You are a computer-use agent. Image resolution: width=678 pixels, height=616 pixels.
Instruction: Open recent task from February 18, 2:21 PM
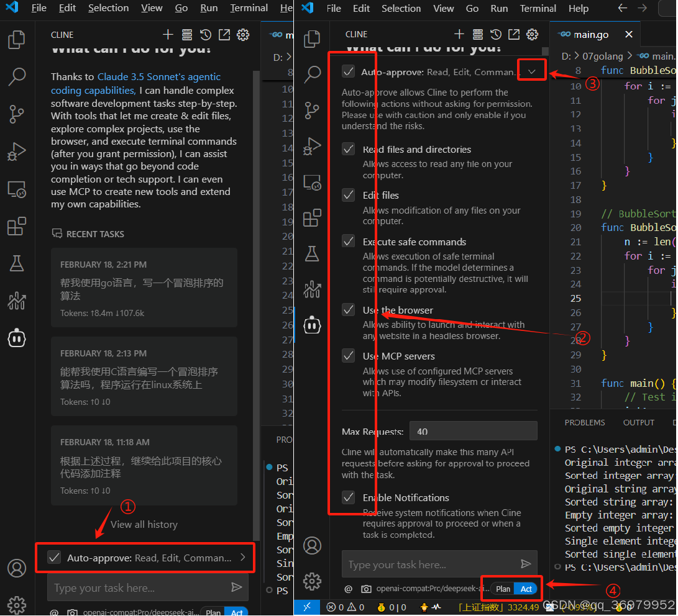pyautogui.click(x=144, y=288)
